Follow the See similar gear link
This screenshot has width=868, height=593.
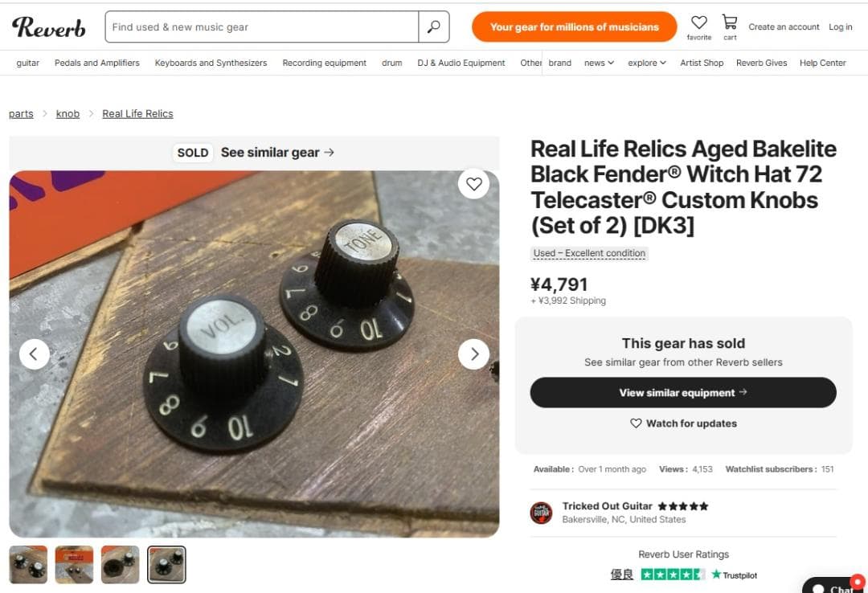pyautogui.click(x=277, y=153)
